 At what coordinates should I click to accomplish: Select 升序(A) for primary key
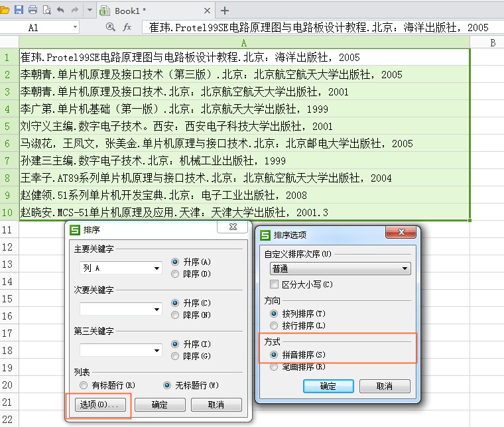point(191,262)
